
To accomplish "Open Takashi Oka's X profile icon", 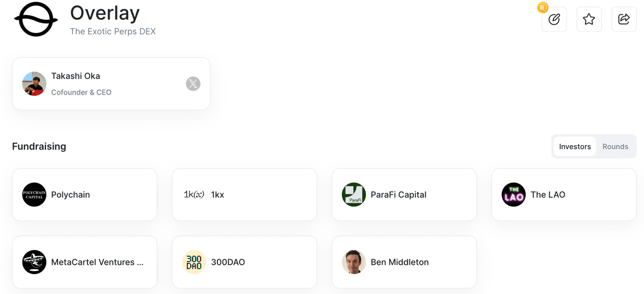I will (x=193, y=84).
